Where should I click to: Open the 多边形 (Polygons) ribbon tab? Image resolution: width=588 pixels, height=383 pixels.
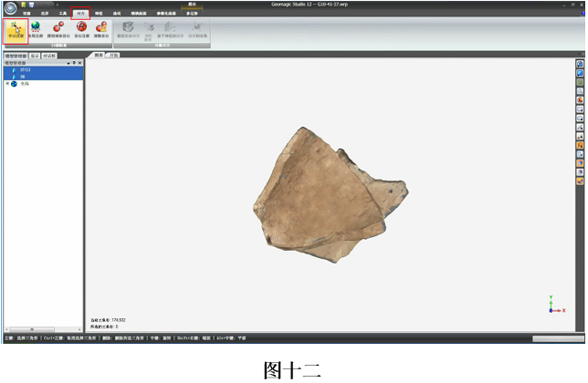(192, 14)
